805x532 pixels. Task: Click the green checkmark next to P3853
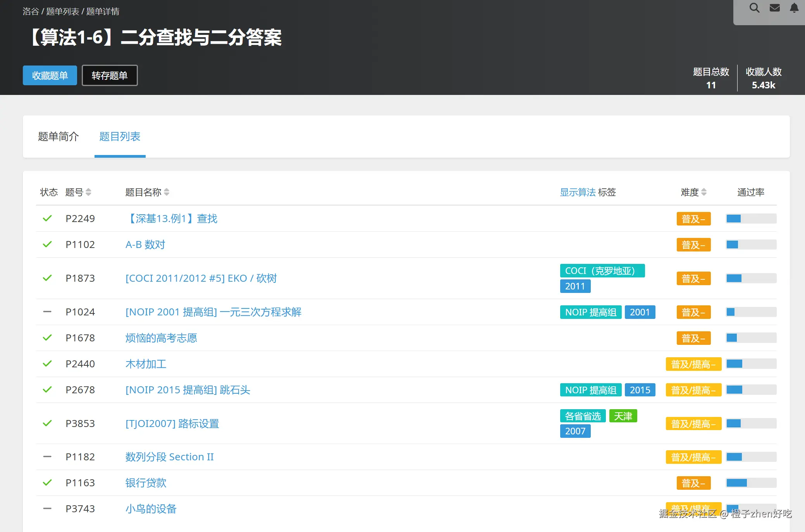[x=47, y=423]
